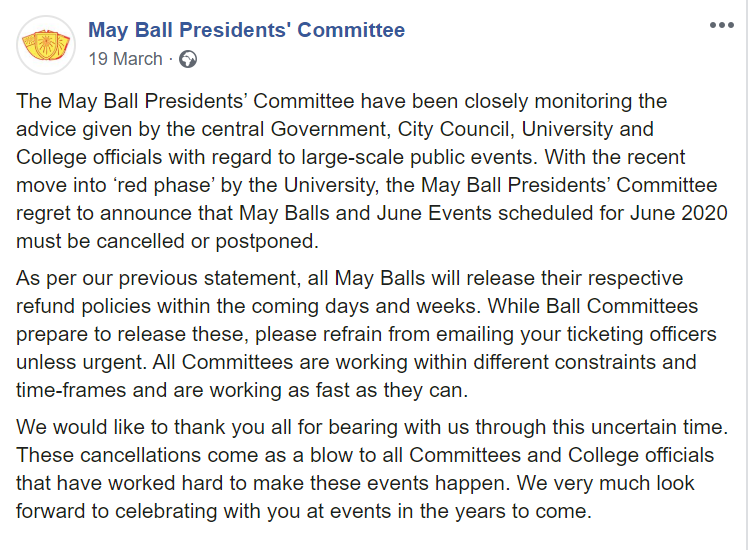This screenshot has height=550, width=748.
Task: Click the globe public audience icon
Action: 188,59
